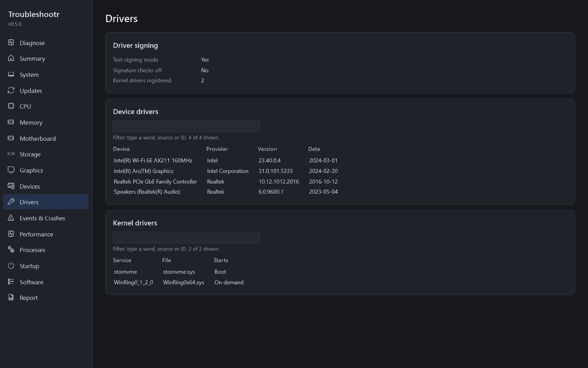588x368 pixels.
Task: Open the Diagnose page
Action: (32, 43)
